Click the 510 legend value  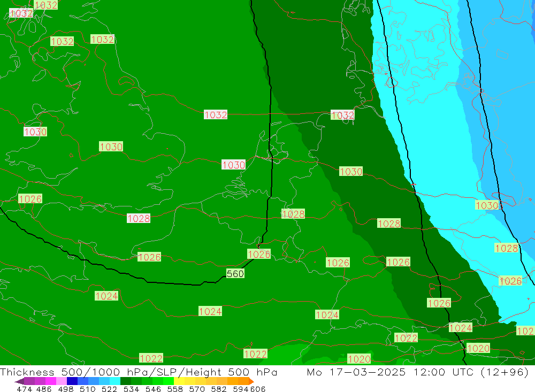[x=87, y=389]
